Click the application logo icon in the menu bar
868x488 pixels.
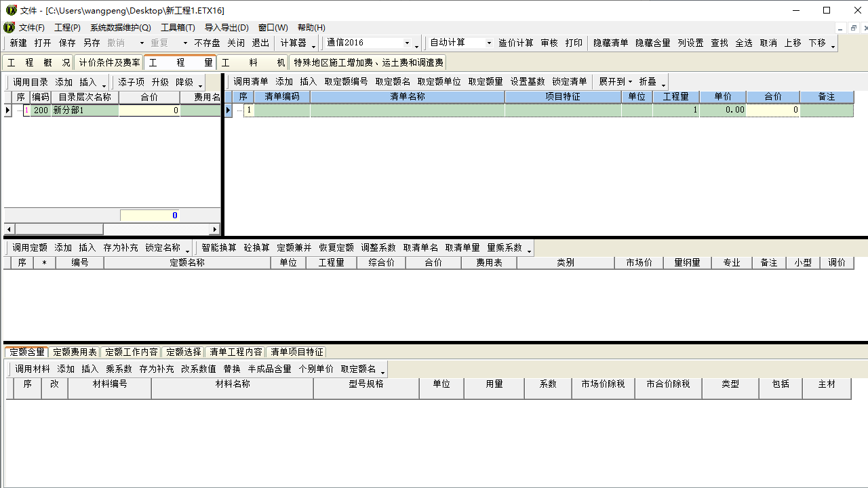coord(9,28)
